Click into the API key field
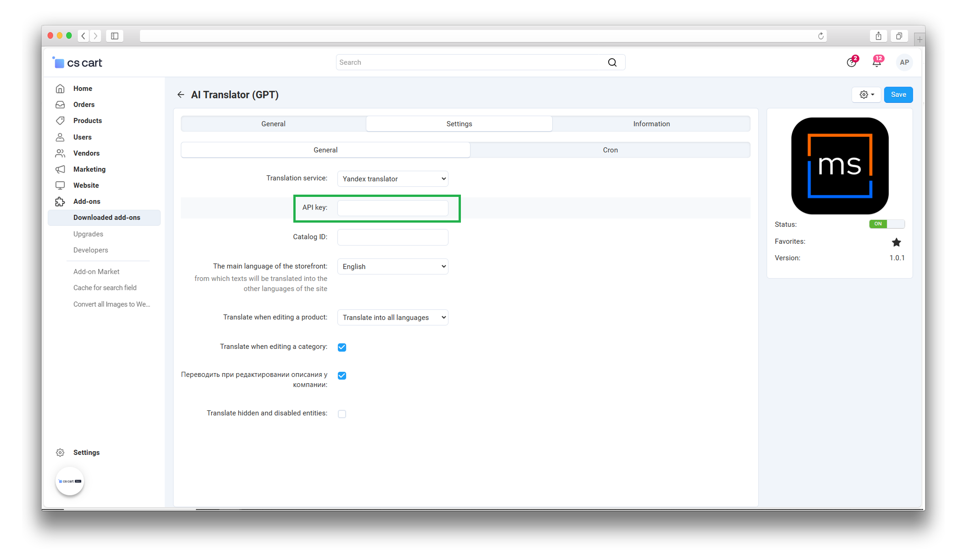 pos(393,208)
